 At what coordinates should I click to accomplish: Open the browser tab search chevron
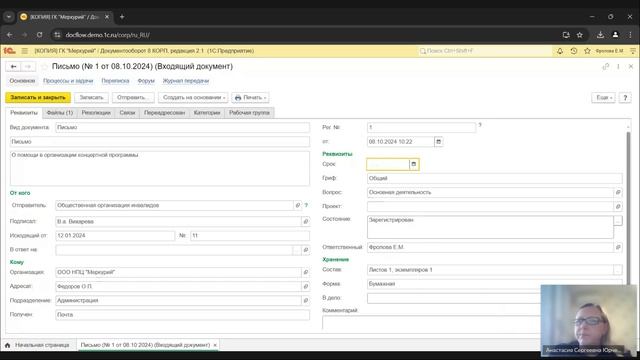pyautogui.click(x=9, y=17)
